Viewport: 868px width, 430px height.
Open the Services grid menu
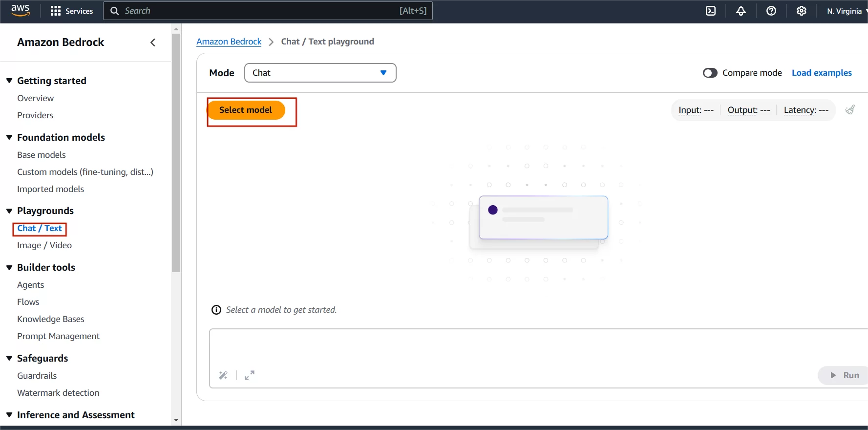[x=72, y=11]
